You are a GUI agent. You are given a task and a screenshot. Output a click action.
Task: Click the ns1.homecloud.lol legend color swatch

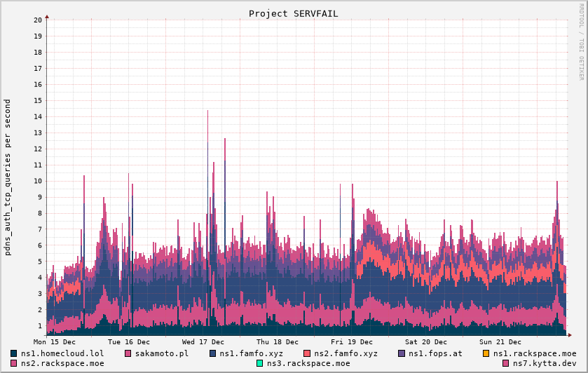[14, 353]
